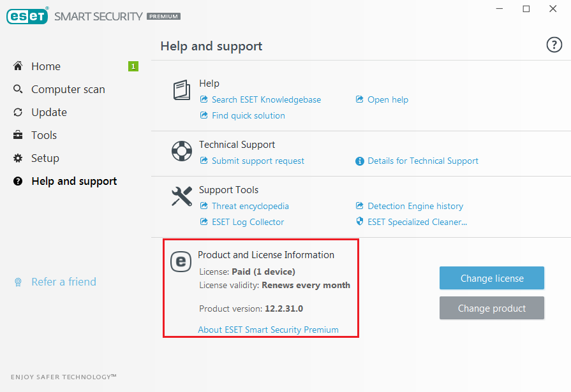The width and height of the screenshot is (571, 392).
Task: Click the 'Help and support' page title
Action: click(211, 47)
